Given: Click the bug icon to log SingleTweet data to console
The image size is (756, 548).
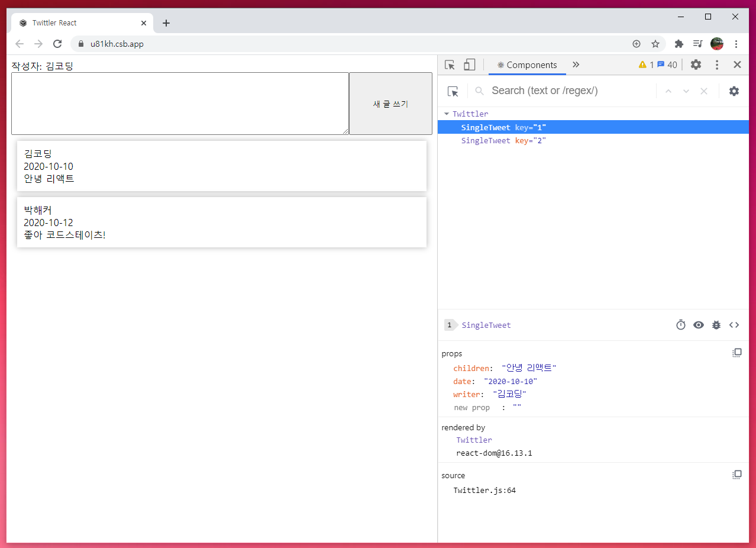Looking at the screenshot, I should tap(716, 324).
